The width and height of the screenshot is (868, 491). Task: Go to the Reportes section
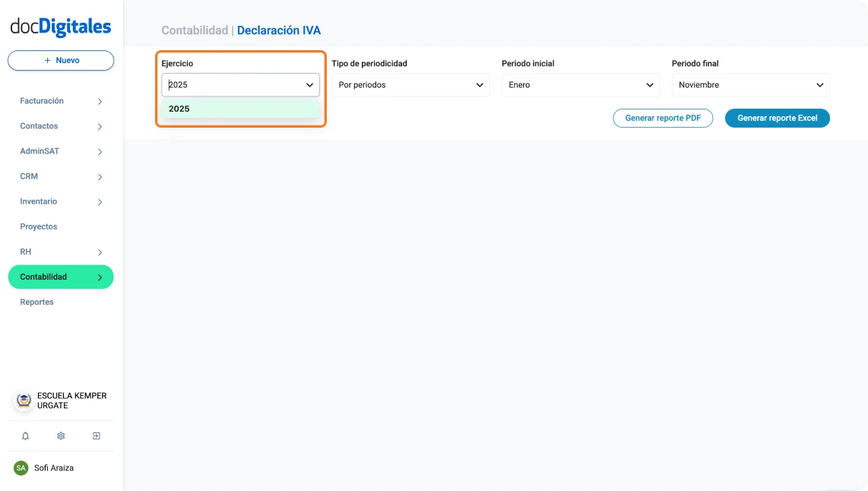(37, 302)
